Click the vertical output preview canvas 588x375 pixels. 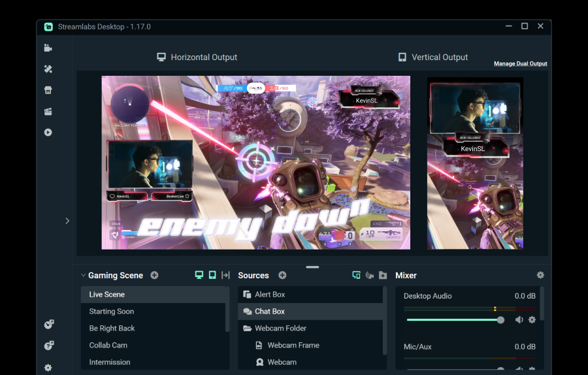tap(475, 163)
